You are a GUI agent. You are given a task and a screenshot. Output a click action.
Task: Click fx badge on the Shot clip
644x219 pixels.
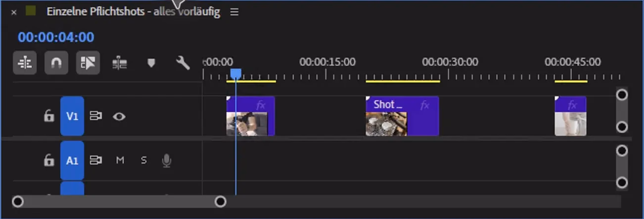424,105
